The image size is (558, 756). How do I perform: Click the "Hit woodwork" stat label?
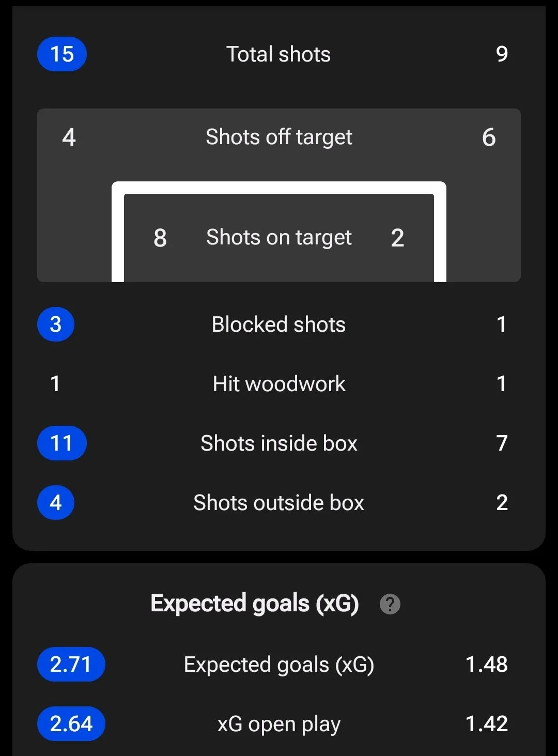[x=279, y=384]
